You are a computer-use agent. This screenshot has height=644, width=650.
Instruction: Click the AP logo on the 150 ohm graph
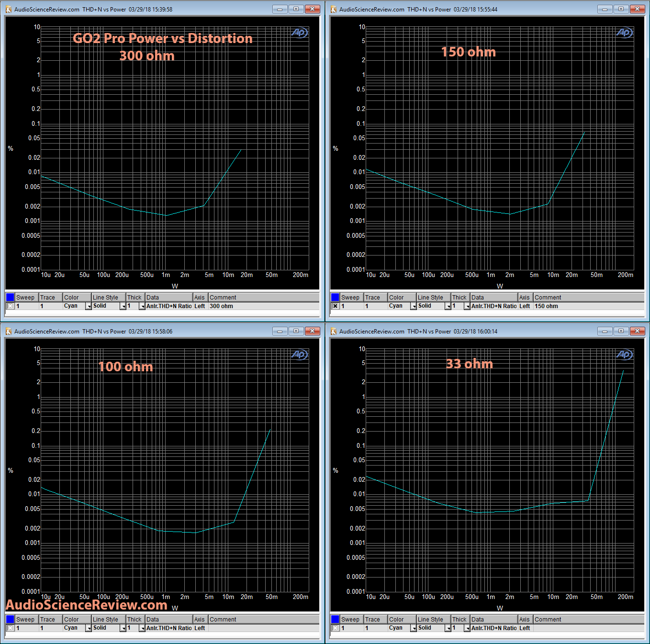[x=625, y=33]
